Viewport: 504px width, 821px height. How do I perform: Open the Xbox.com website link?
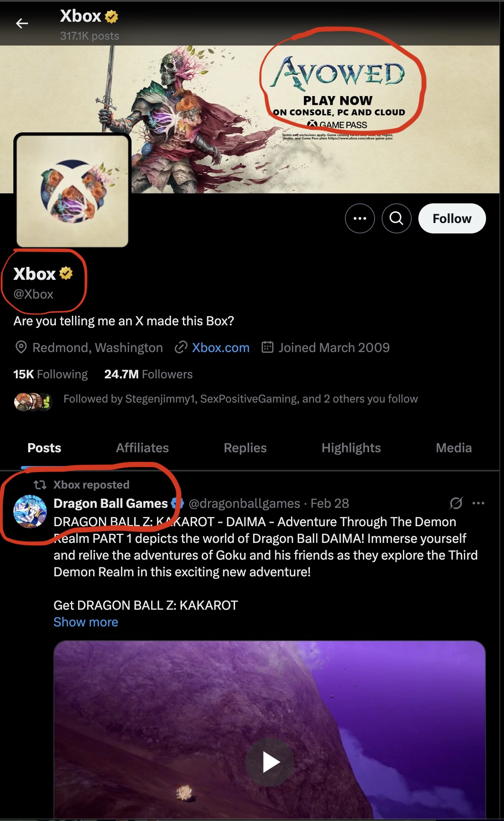coord(221,347)
